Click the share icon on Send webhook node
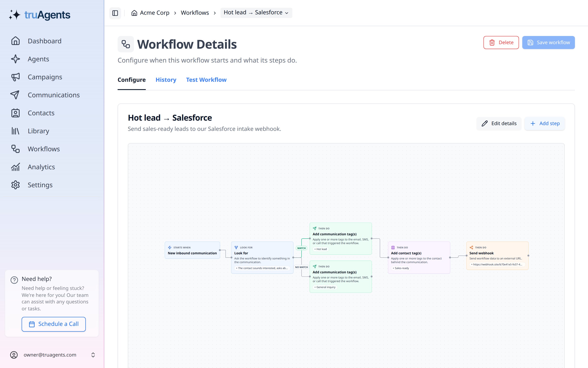The width and height of the screenshot is (588, 368). tap(471, 248)
